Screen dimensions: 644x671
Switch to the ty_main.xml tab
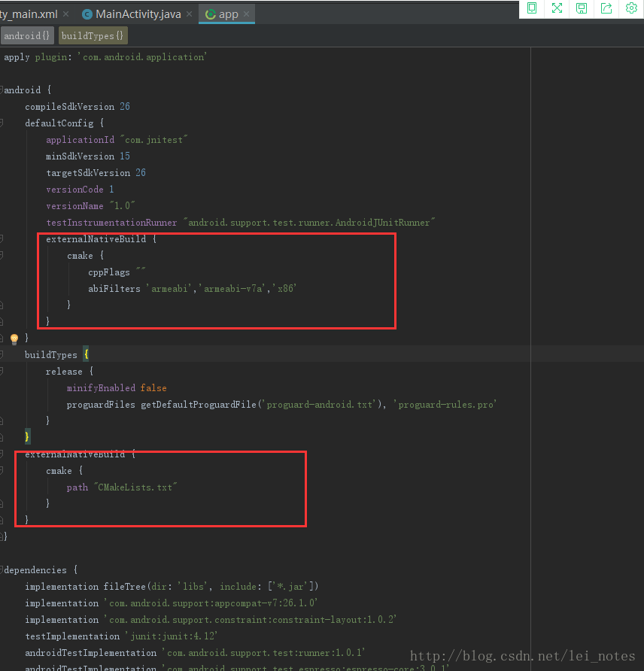point(29,14)
